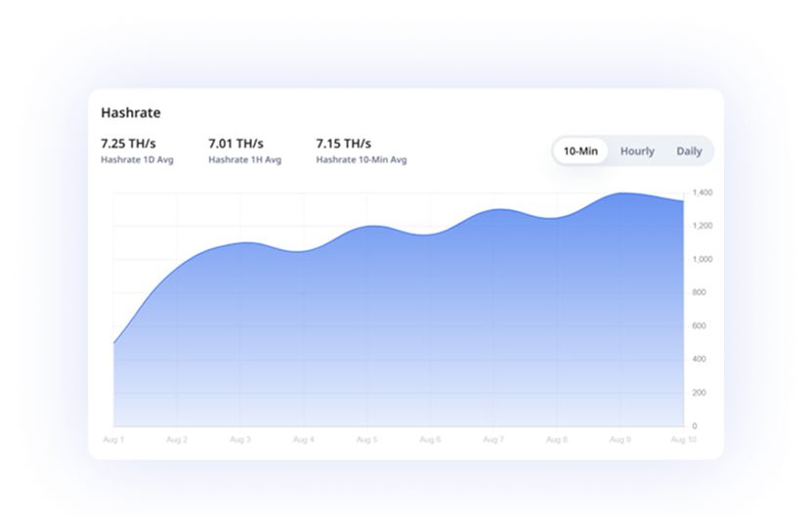Select the 10-Min time range tab
The image size is (812, 516).
(580, 151)
